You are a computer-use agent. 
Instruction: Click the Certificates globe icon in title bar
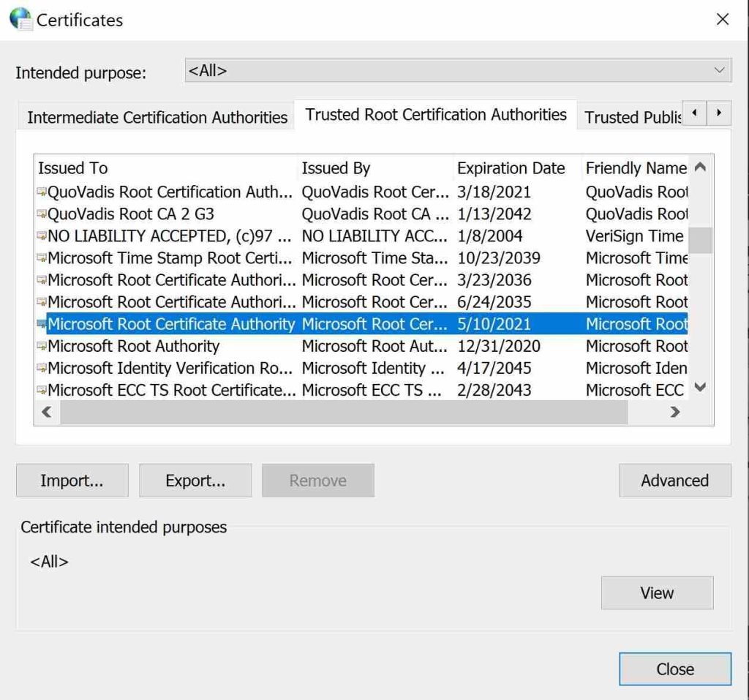point(20,19)
